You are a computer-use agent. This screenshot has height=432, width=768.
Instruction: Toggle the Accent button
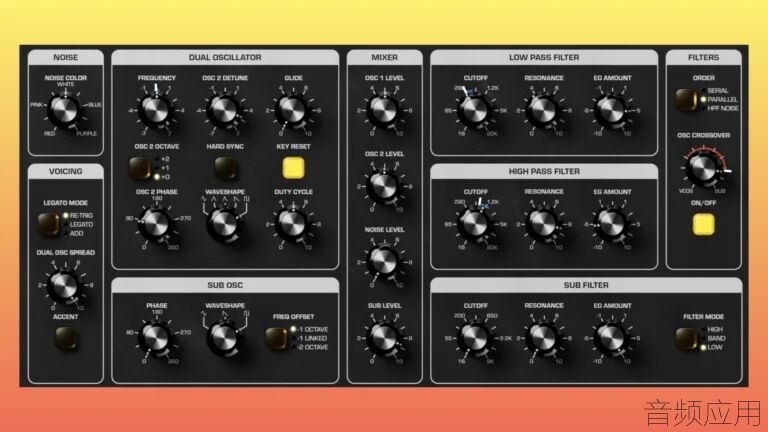(66, 337)
